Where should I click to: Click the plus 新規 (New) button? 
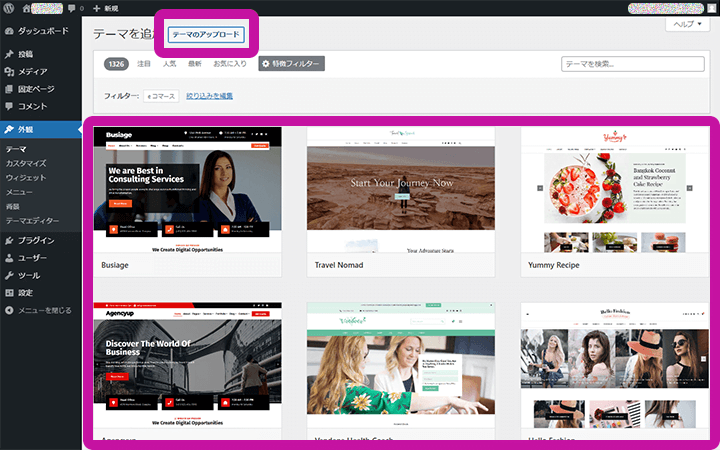tap(103, 8)
